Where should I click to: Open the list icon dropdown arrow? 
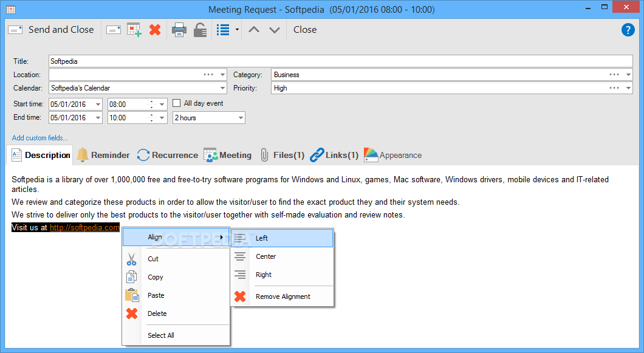[237, 30]
